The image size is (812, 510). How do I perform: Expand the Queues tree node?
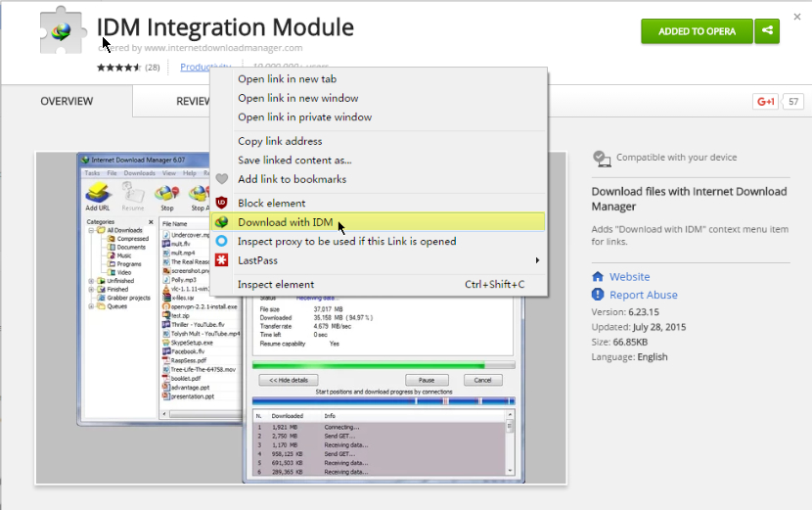tap(91, 306)
